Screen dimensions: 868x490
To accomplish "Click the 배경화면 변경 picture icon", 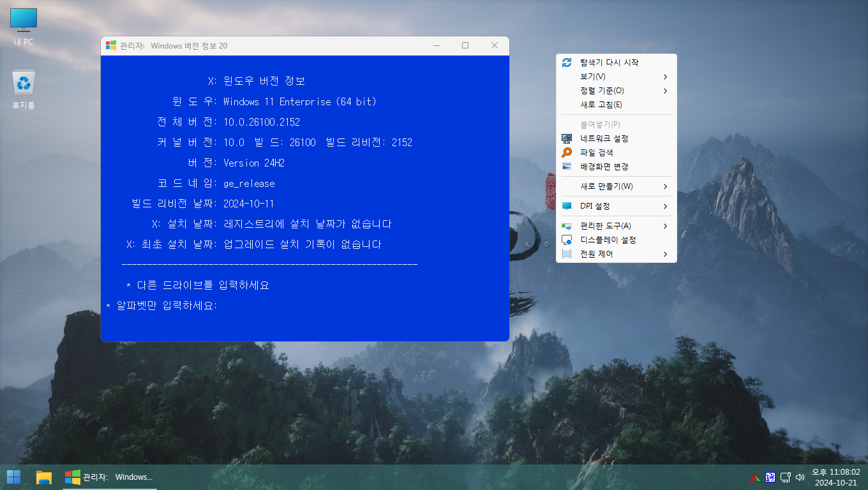I will tap(566, 167).
